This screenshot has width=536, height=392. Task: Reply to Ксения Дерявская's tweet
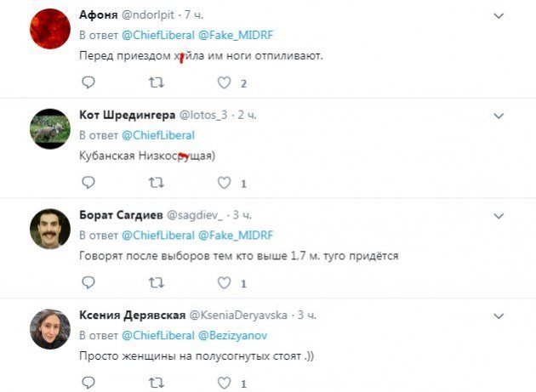click(88, 383)
